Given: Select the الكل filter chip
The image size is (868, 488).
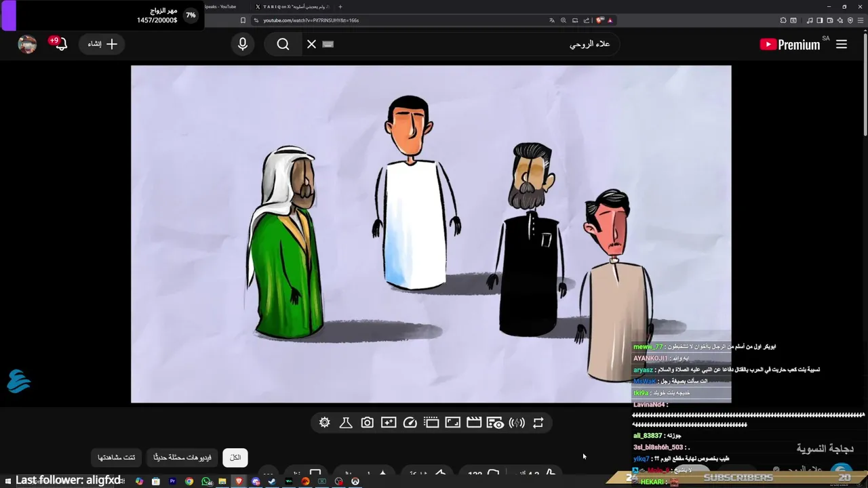Looking at the screenshot, I should [235, 457].
